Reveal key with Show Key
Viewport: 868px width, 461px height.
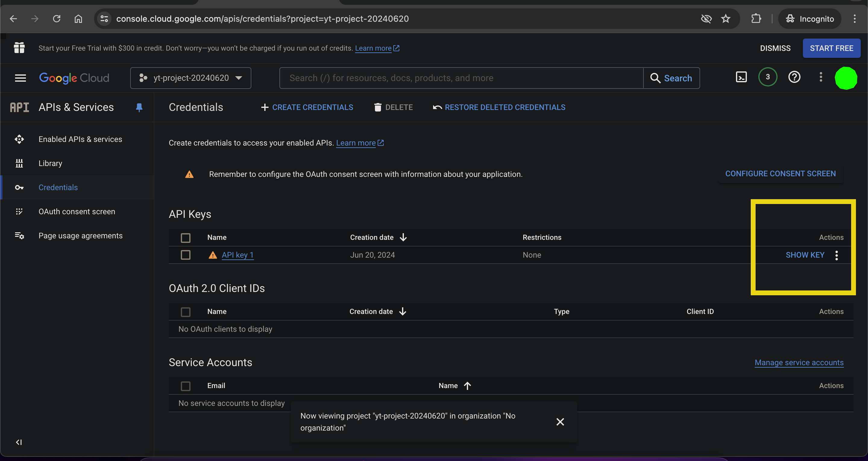[805, 255]
